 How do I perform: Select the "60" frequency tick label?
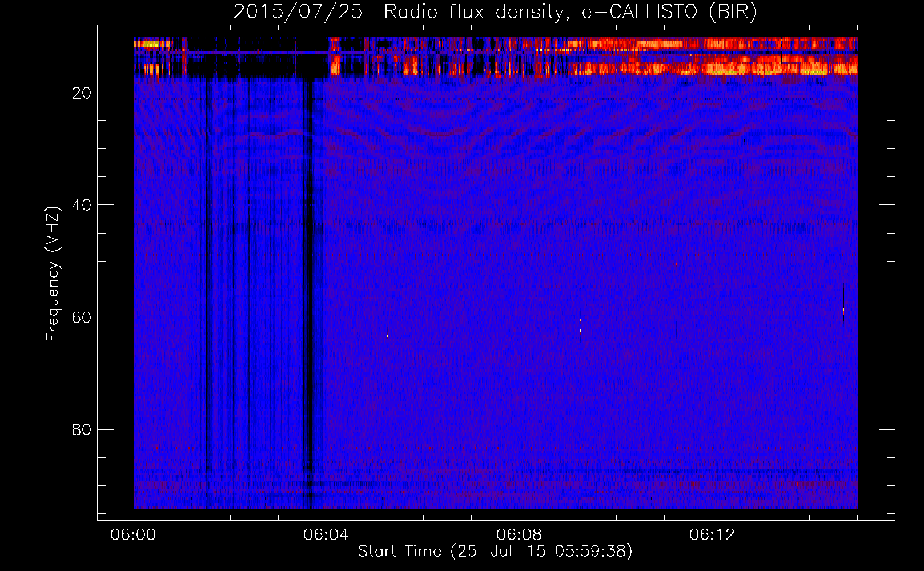click(82, 317)
